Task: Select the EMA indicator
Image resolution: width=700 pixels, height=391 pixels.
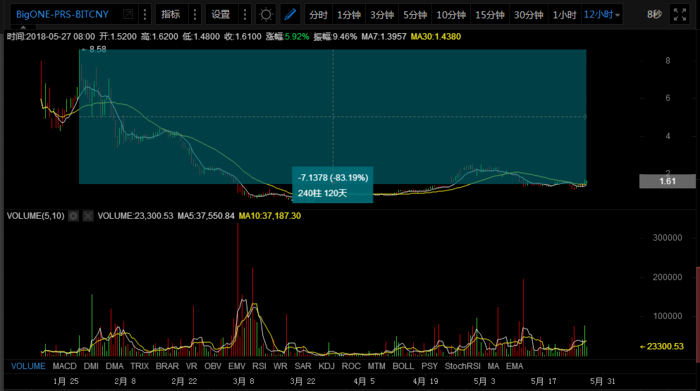Action: [x=514, y=366]
